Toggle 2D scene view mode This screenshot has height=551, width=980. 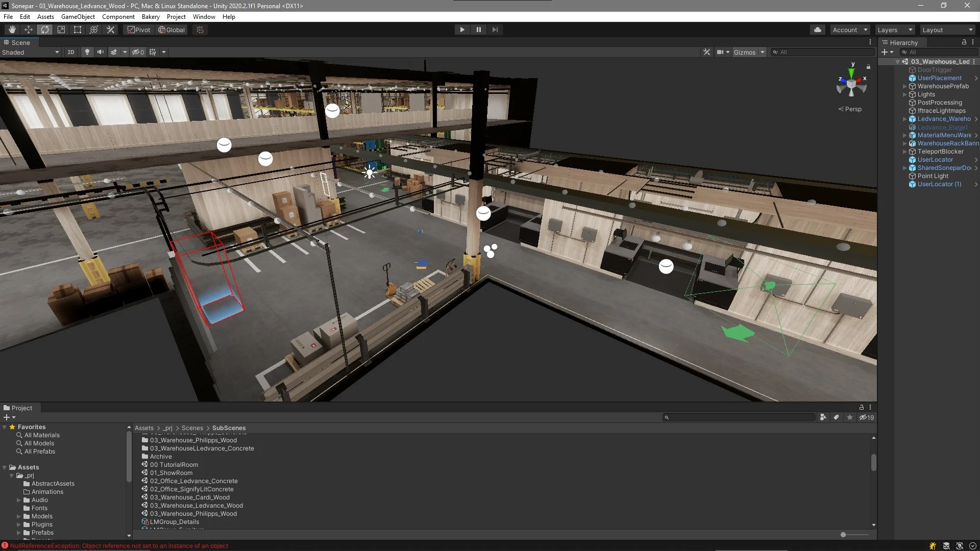pos(71,52)
